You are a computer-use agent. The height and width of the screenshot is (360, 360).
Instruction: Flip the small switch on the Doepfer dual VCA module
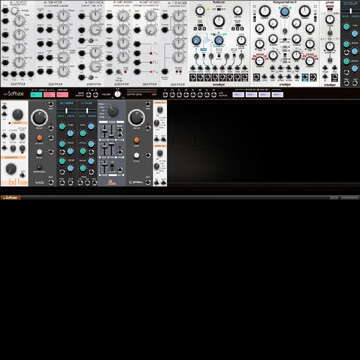click(90, 41)
